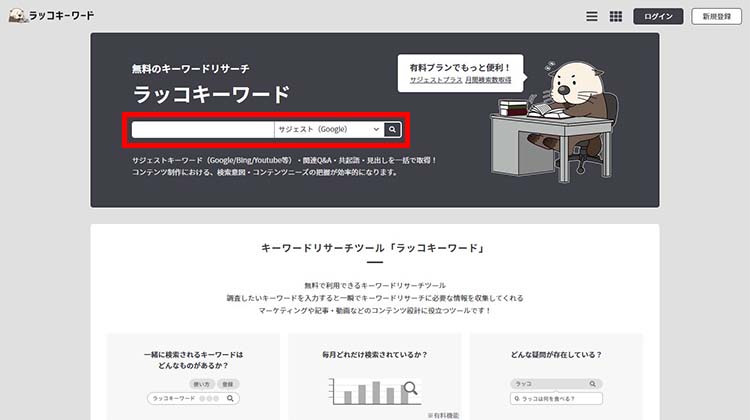
Task: Open the サジェストプラス link
Action: 436,80
